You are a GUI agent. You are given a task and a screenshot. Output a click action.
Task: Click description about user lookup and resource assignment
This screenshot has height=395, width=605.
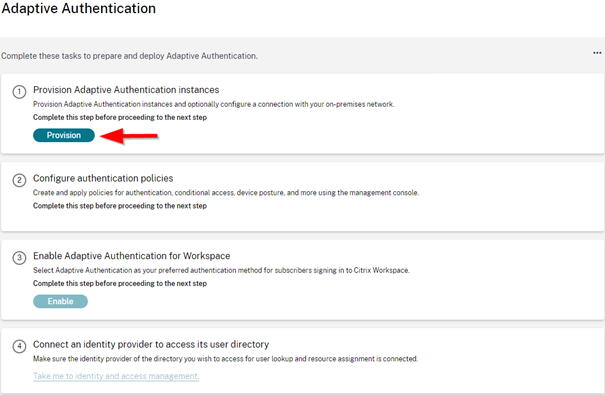click(225, 359)
